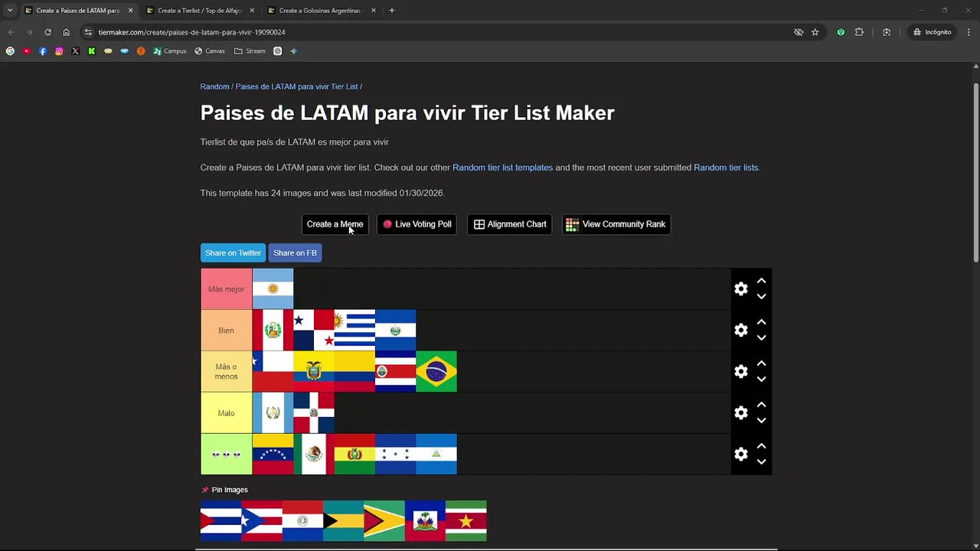Select the Guyana flag in unranked pool

click(x=384, y=521)
